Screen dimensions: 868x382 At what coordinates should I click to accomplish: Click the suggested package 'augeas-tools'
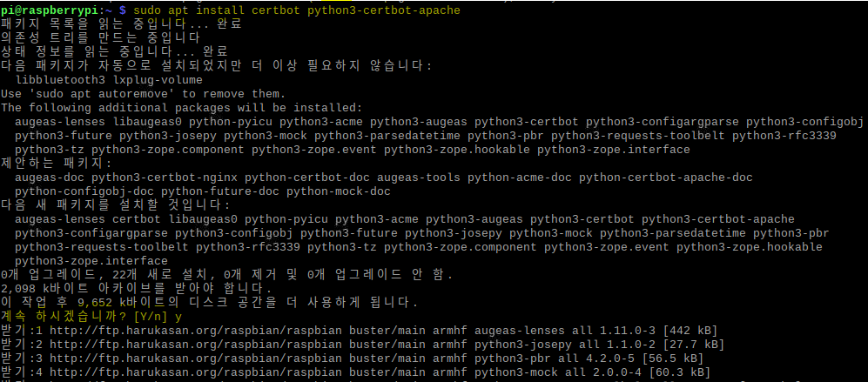pos(419,178)
